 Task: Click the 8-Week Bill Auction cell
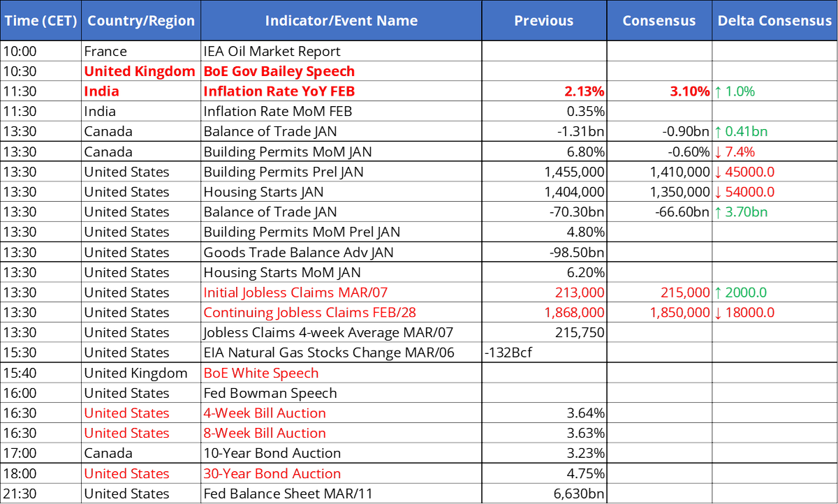pyautogui.click(x=341, y=433)
